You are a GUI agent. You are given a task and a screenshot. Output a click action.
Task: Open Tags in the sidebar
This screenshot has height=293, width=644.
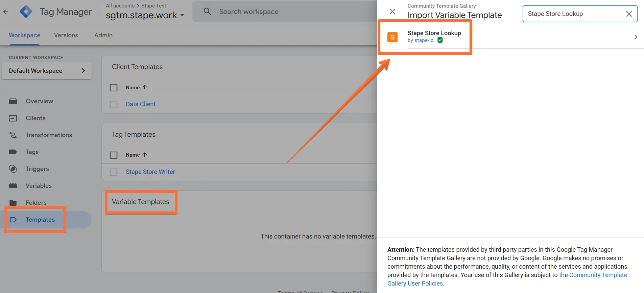(x=32, y=152)
